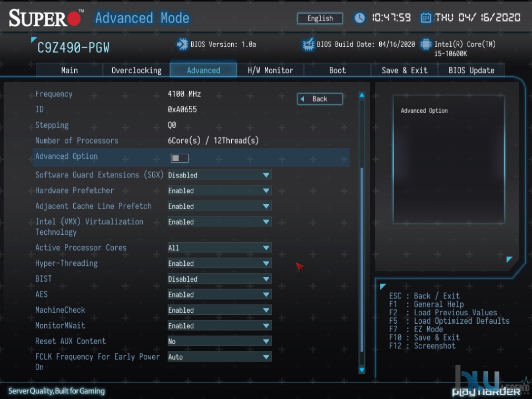This screenshot has width=532, height=399.
Task: Click the BIOS Version chip icon
Action: pos(182,44)
